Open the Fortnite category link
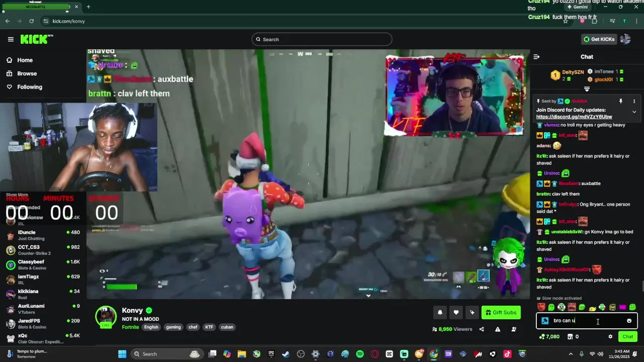Image resolution: width=644 pixels, height=362 pixels. click(x=130, y=327)
